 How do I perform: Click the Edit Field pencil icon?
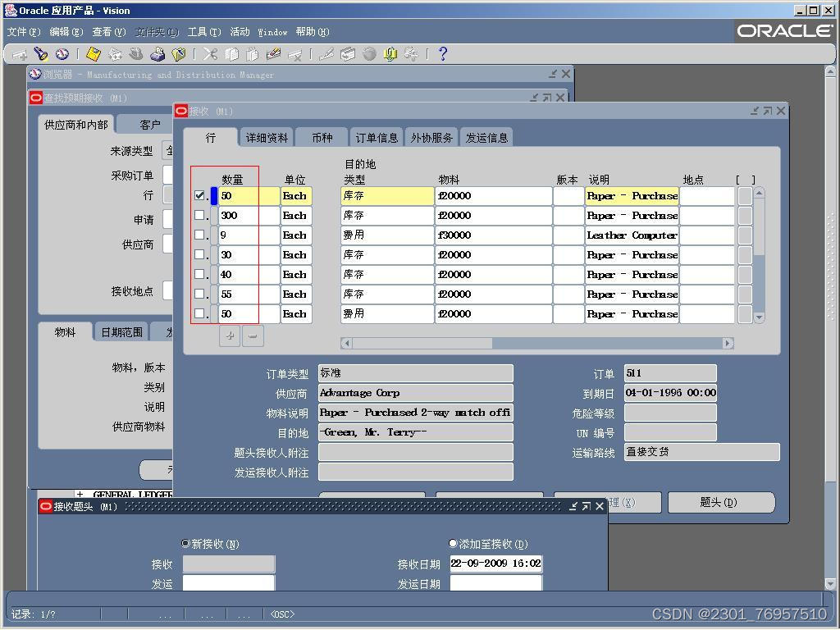tap(326, 54)
